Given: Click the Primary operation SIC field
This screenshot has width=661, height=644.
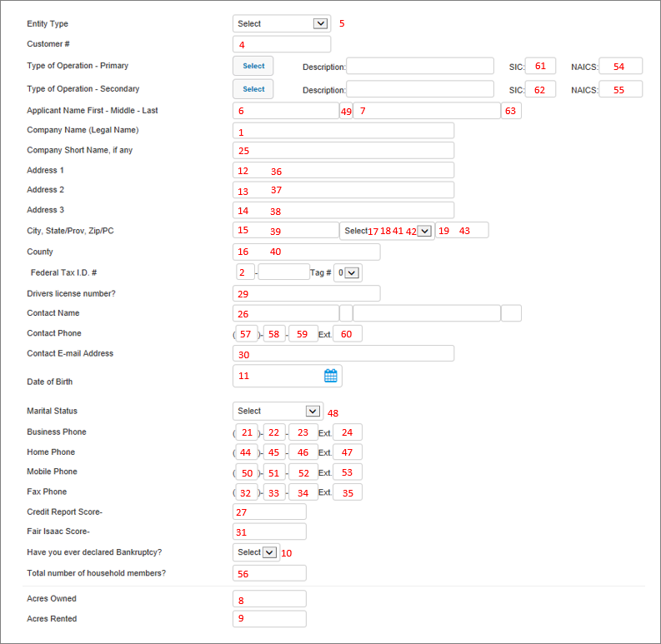Looking at the screenshot, I should 540,66.
